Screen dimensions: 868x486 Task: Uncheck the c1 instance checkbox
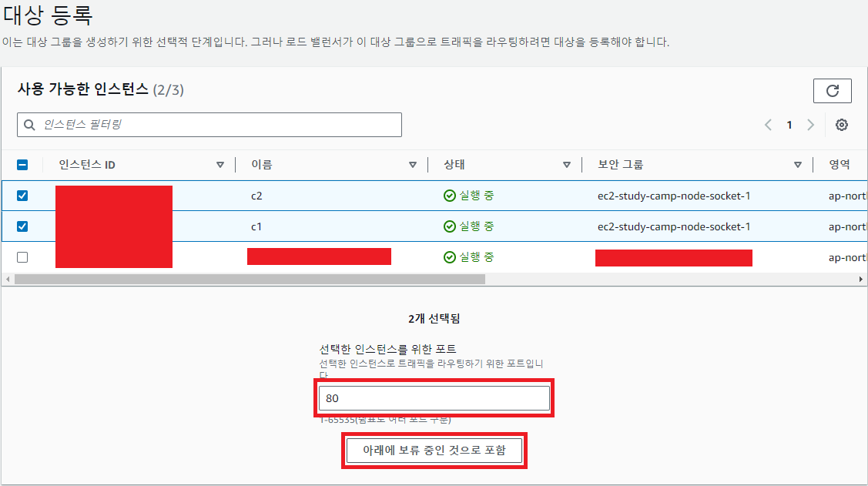(22, 226)
